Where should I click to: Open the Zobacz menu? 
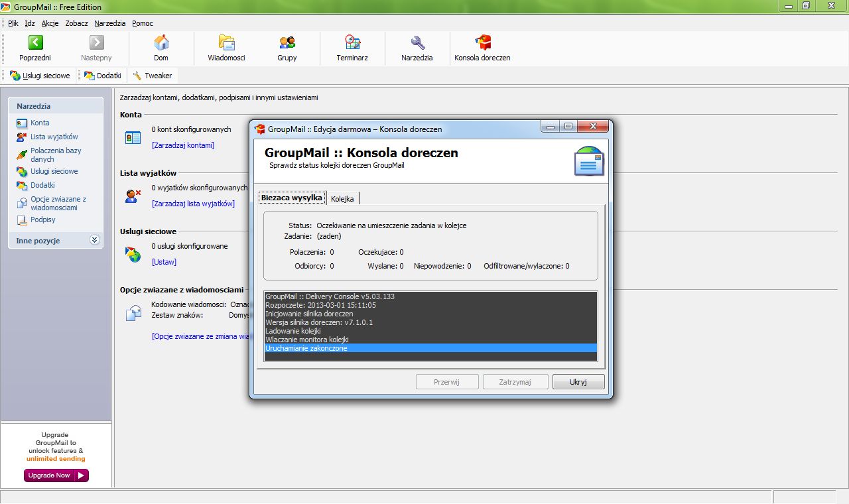coord(76,23)
